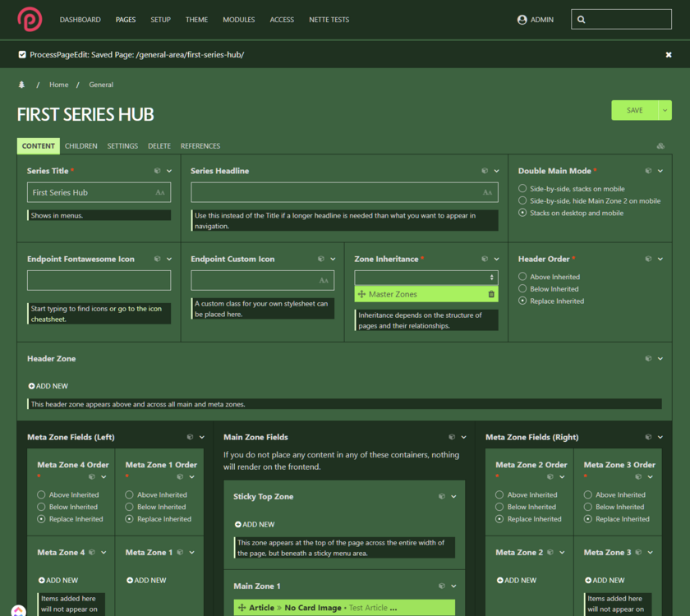Choose Below Inherited for Meta Zone 4 Order
This screenshot has width=690, height=616.
point(42,507)
